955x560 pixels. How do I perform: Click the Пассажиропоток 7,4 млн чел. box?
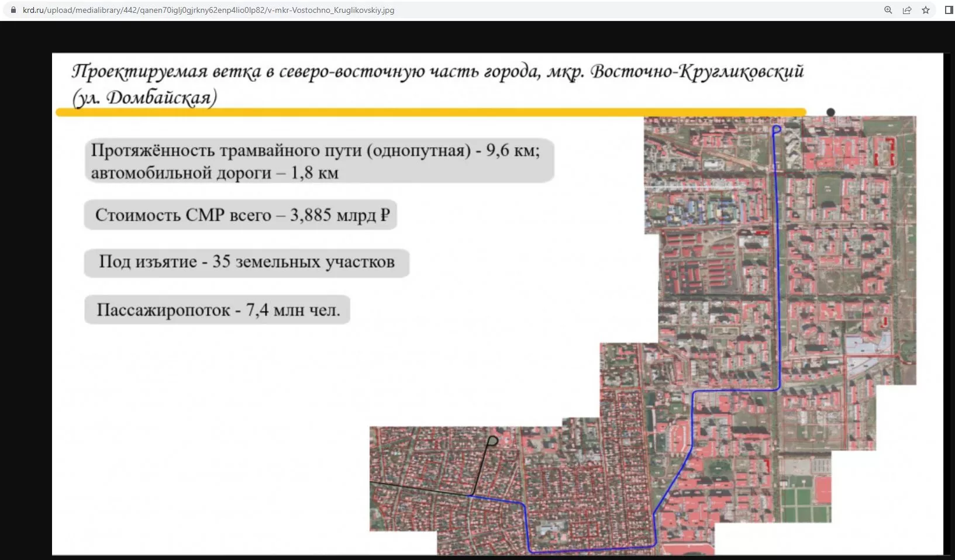217,310
